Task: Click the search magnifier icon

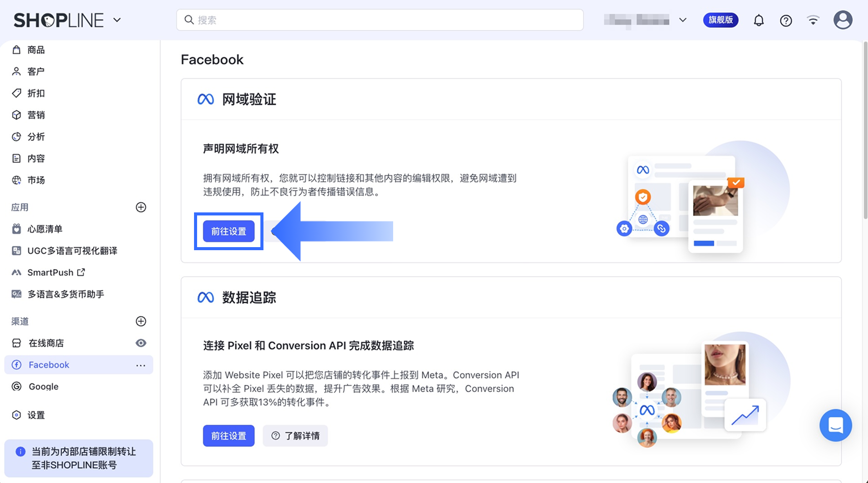Action: [189, 20]
